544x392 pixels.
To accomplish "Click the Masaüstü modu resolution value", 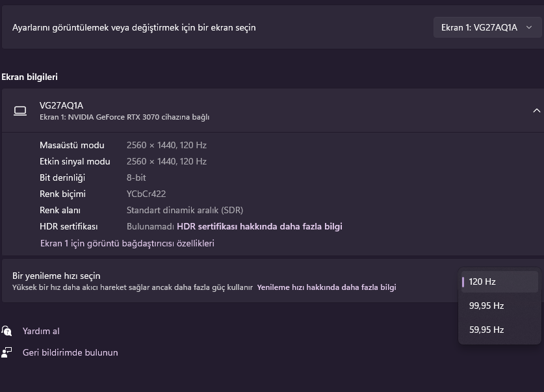I will (166, 145).
